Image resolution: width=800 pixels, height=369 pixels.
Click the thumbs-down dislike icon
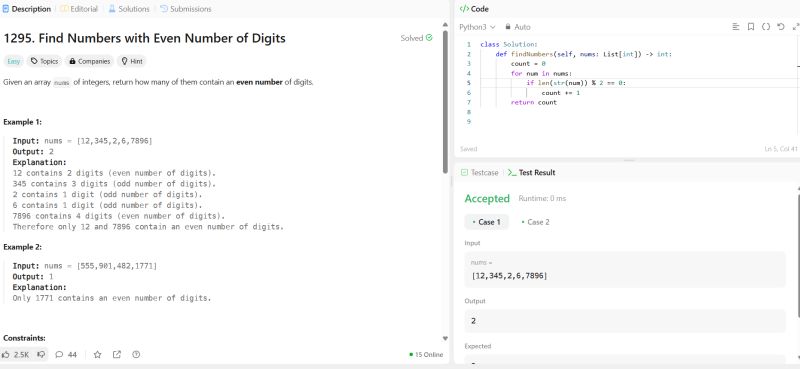point(41,355)
